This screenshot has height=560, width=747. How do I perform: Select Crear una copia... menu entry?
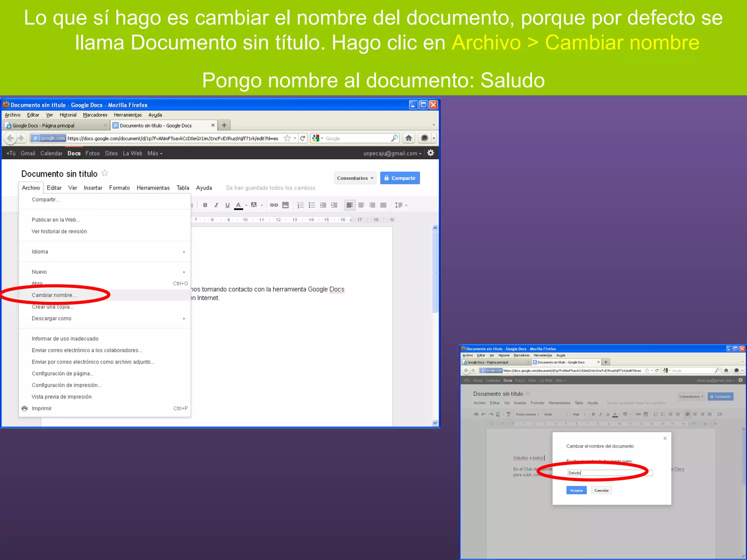coord(105,307)
